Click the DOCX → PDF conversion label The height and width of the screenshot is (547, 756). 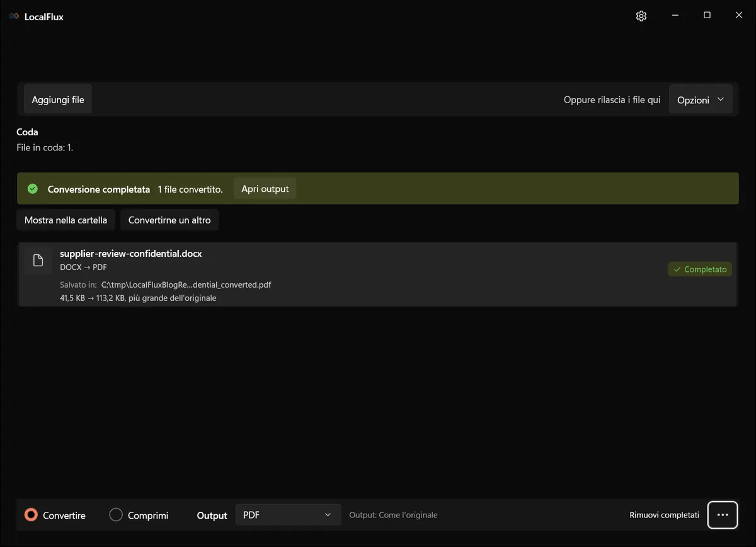(x=83, y=268)
